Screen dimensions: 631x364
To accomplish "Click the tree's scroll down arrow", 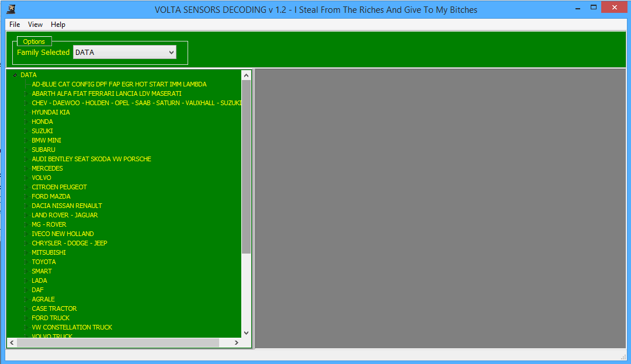I will point(246,332).
